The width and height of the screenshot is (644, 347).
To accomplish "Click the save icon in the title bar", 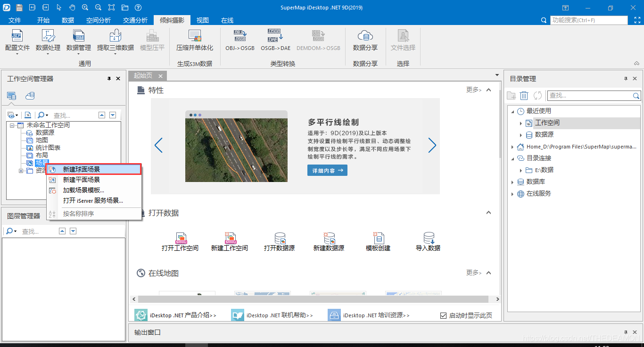I will (x=19, y=8).
